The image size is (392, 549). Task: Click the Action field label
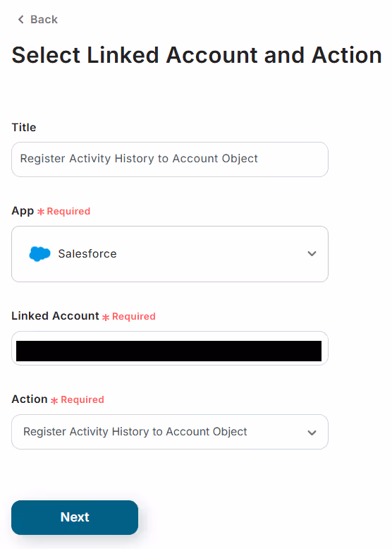pos(30,399)
